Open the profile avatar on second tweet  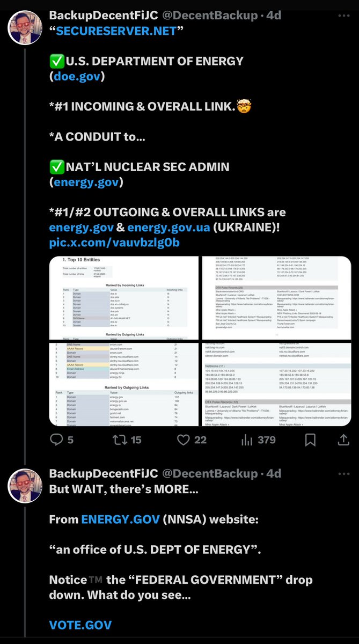pos(24,484)
